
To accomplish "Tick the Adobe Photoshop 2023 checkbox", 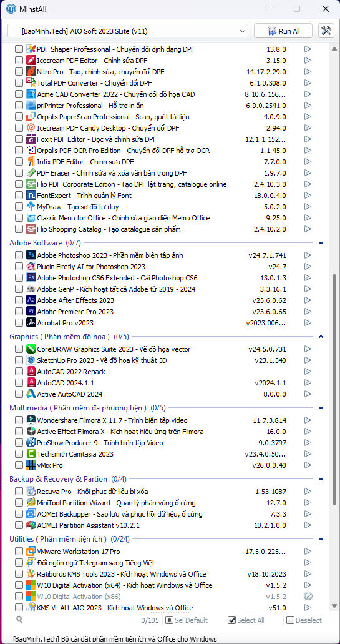I will [19, 255].
